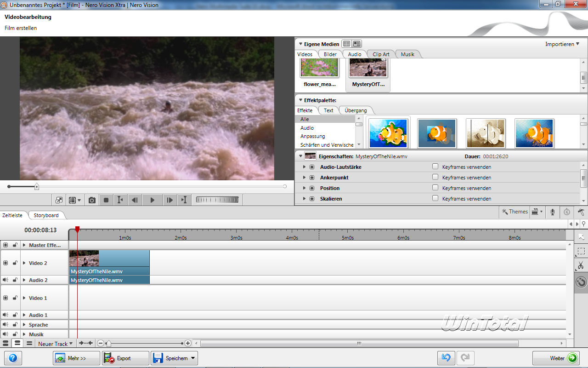Enable keyframes for Audio-Lautstärke
Screen dimensions: 588x368
tap(435, 167)
